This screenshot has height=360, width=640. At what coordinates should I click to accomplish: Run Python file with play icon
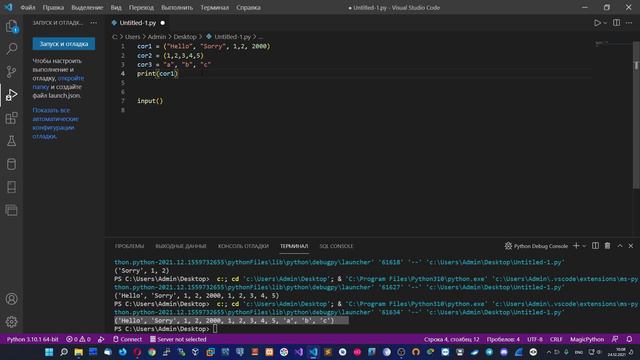point(597,23)
